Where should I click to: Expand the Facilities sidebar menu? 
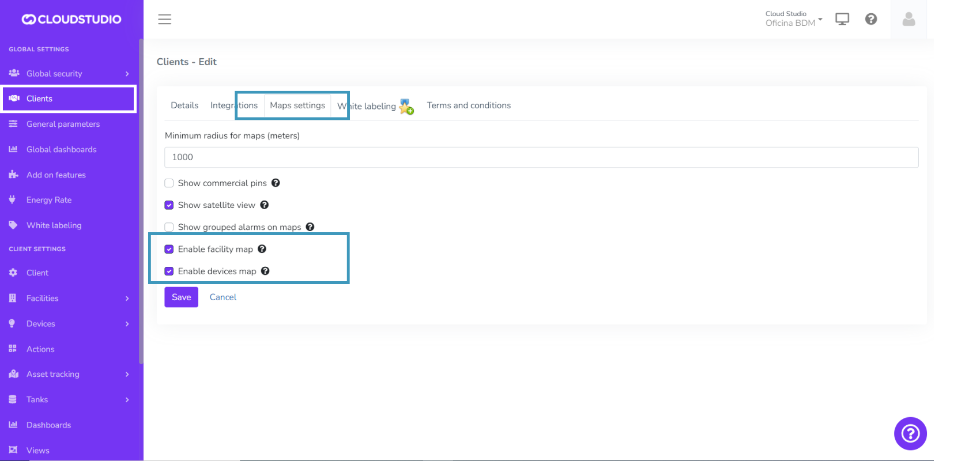69,298
